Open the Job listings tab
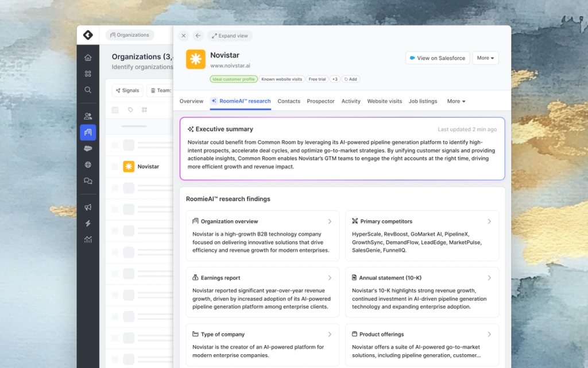Image resolution: width=588 pixels, height=368 pixels. pyautogui.click(x=423, y=101)
